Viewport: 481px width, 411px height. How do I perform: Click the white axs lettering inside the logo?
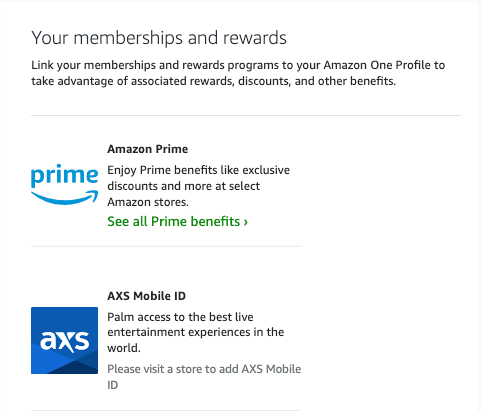pyautogui.click(x=64, y=341)
